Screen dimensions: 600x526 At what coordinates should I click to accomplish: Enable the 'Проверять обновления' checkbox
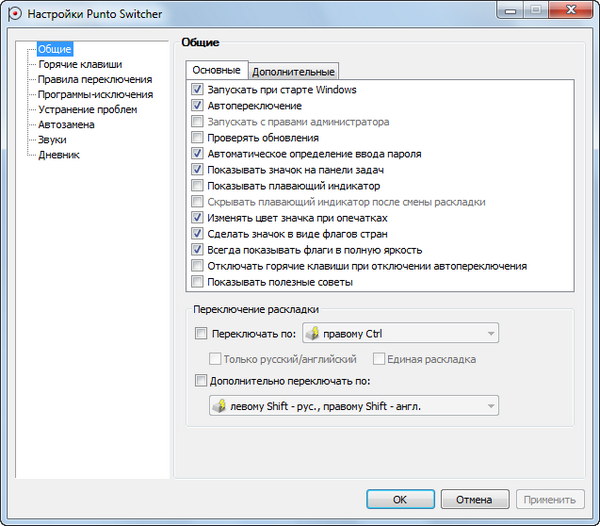coord(197,138)
